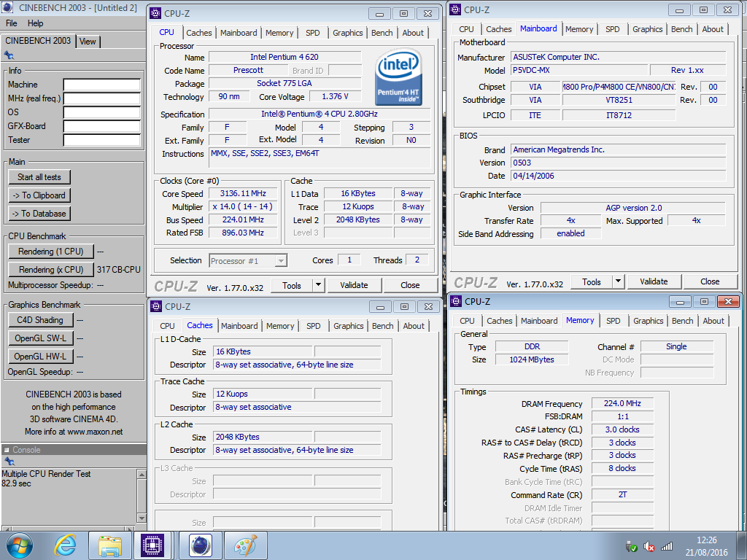747x560 pixels.
Task: Click the Cinebench application icon in the title bar
Action: tap(7, 7)
